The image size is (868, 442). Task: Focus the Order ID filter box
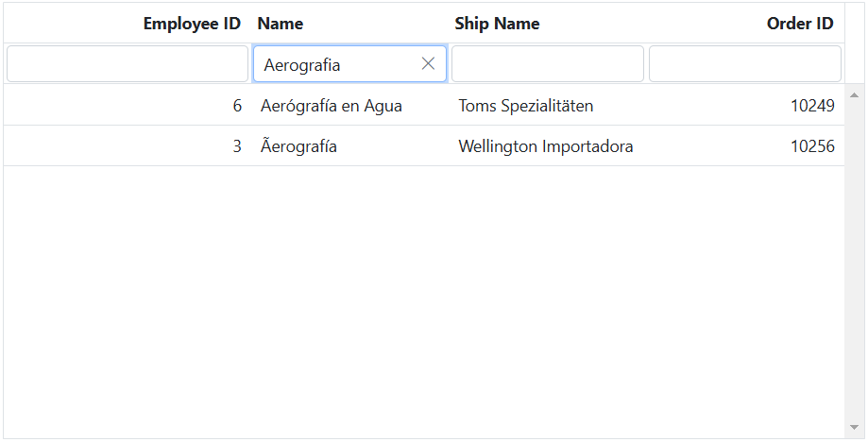[744, 64]
